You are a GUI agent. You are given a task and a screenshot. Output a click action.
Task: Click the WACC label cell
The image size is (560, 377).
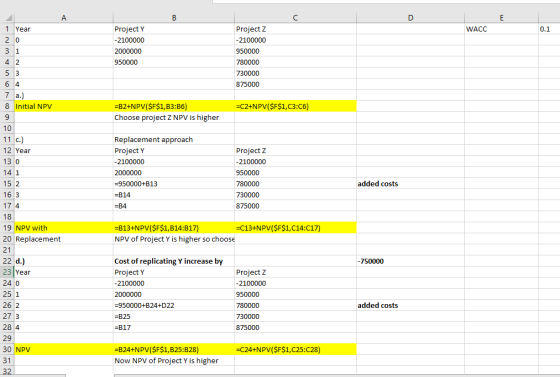point(501,29)
